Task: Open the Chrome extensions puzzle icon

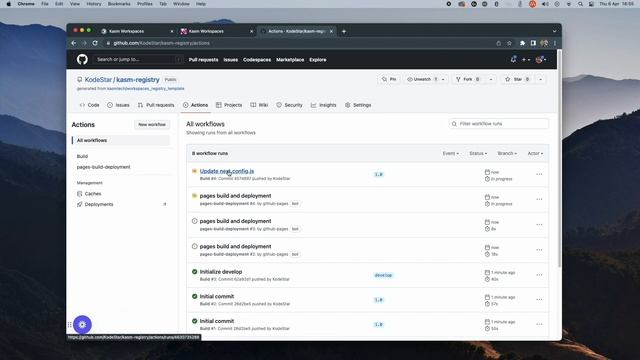Action: pos(522,43)
